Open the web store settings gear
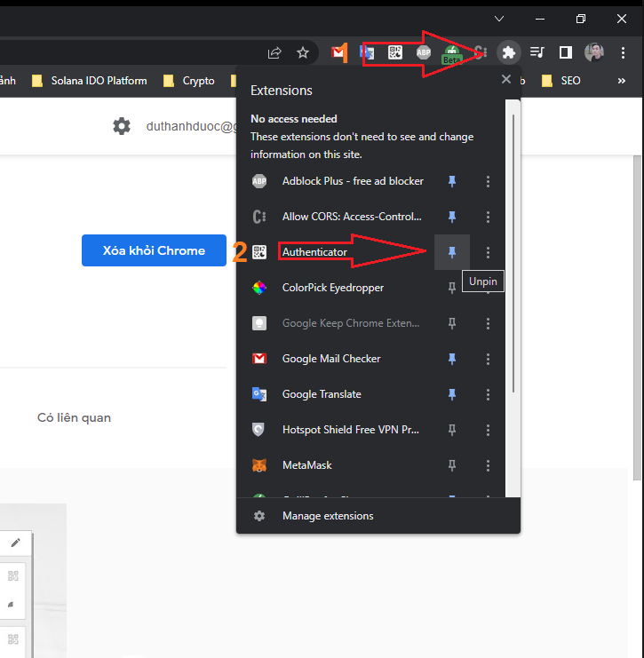This screenshot has height=658, width=644. tap(122, 126)
